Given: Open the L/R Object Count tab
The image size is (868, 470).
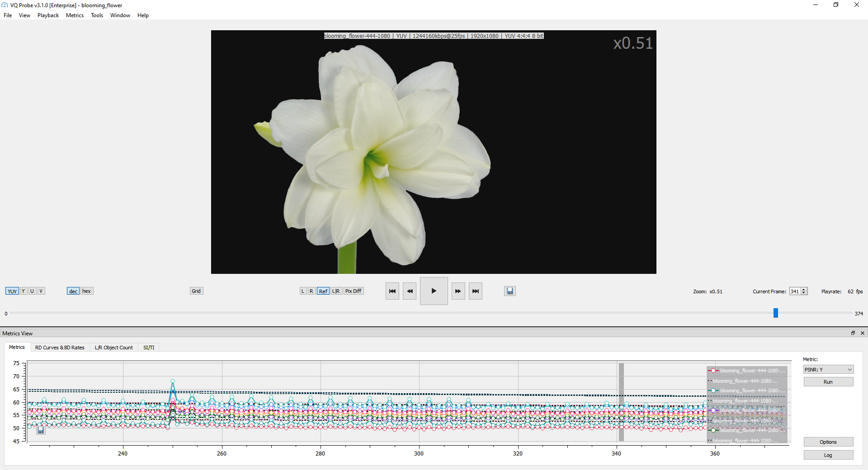Looking at the screenshot, I should tap(113, 348).
